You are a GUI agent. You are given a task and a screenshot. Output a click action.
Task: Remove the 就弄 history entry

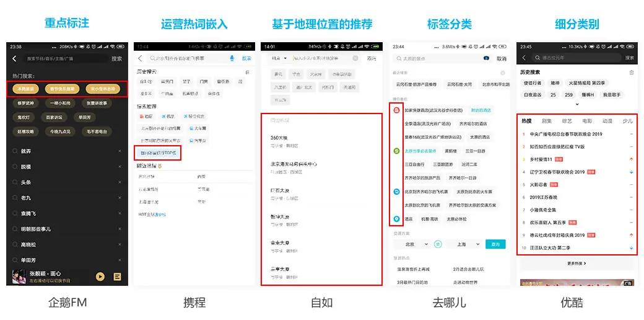click(x=120, y=151)
